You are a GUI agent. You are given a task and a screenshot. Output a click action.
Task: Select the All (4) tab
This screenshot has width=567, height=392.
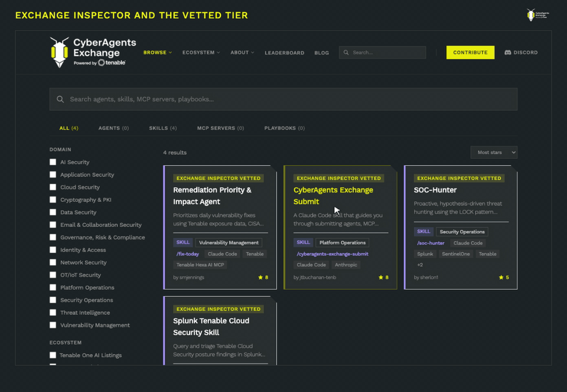(x=69, y=128)
